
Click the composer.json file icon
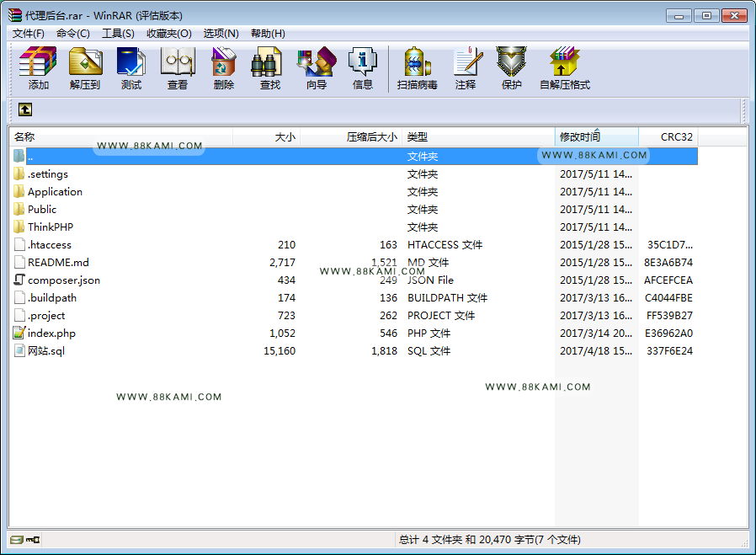[x=19, y=280]
